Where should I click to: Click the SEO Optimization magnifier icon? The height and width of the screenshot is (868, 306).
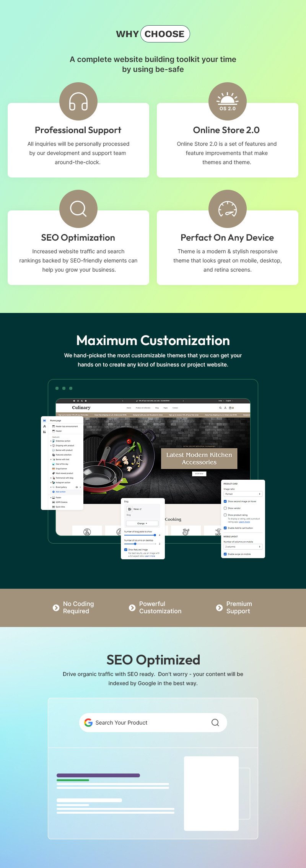tap(78, 209)
